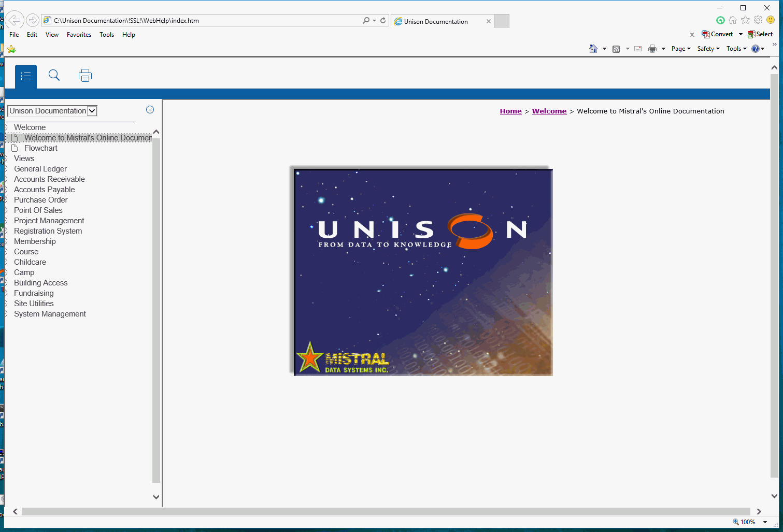Open Welcome to Mistral's Online Documentation topic
Viewport: 783px width, 532px height.
88,138
